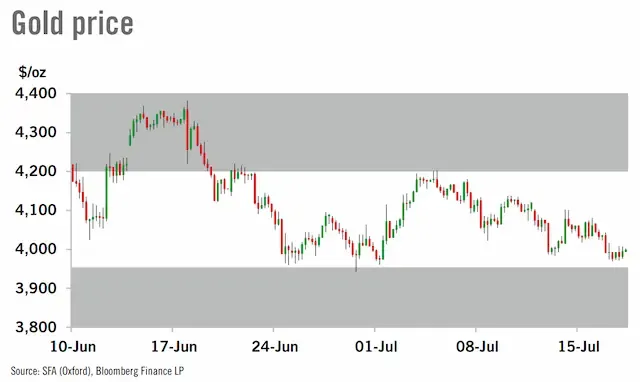Image resolution: width=640 pixels, height=382 pixels.
Task: Select the 24-Jun date label
Action: pos(275,347)
